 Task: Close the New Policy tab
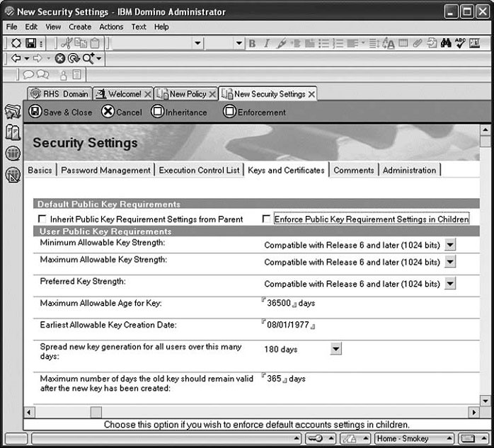(212, 94)
